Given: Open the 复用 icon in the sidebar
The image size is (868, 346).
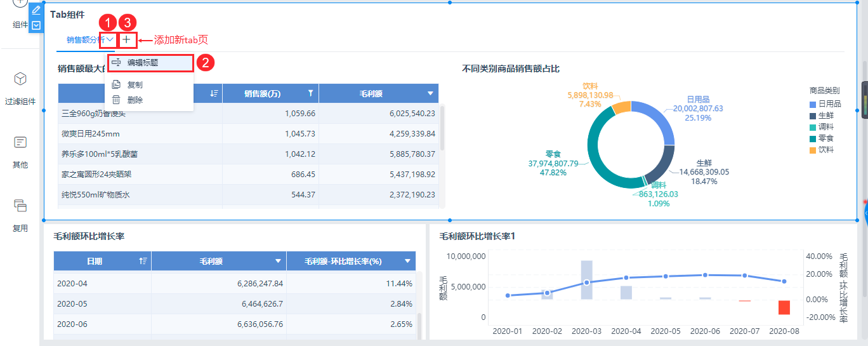Looking at the screenshot, I should 20,205.
